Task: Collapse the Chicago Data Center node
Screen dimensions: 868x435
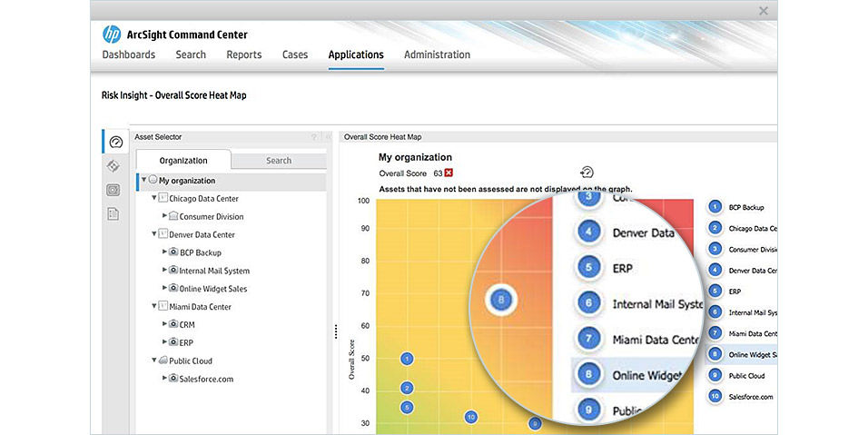Action: [154, 198]
